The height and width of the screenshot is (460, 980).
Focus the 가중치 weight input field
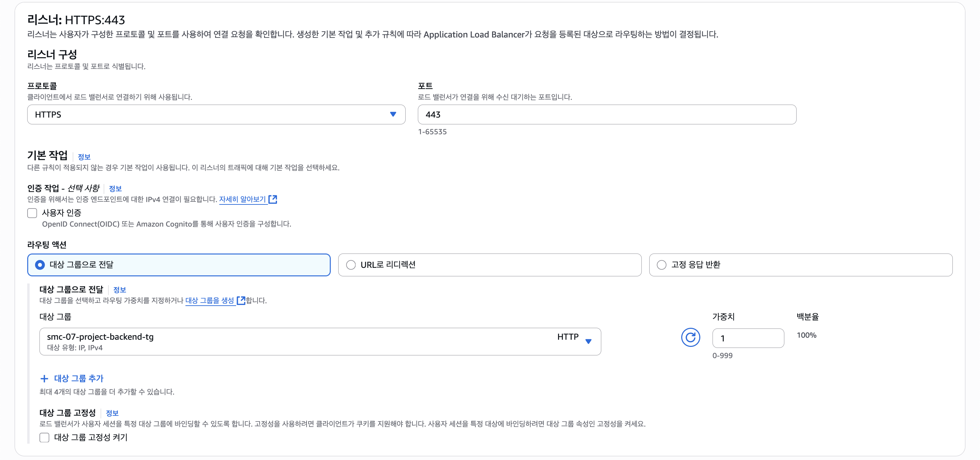tap(748, 338)
